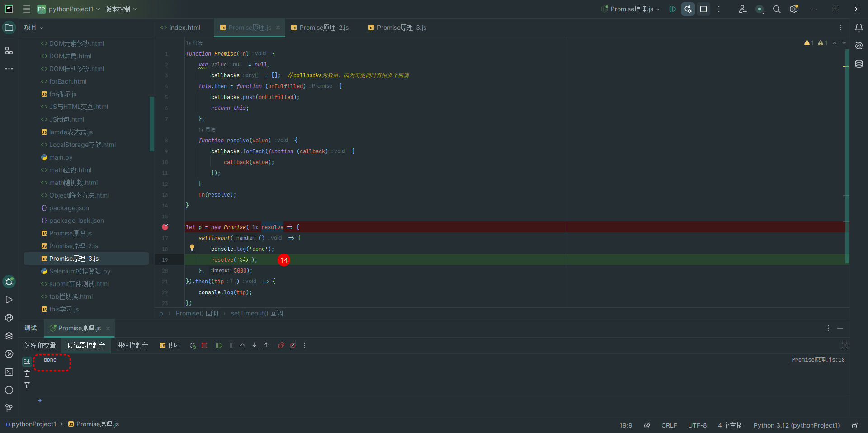This screenshot has width=868, height=433.
Task: View all breakpoints
Action: (281, 345)
